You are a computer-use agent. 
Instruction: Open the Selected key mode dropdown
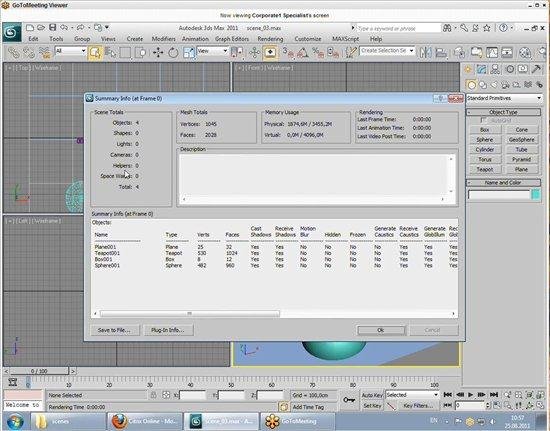(412, 395)
